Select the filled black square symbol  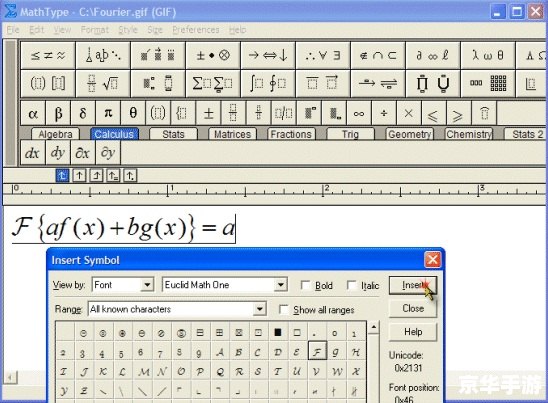pos(278,332)
